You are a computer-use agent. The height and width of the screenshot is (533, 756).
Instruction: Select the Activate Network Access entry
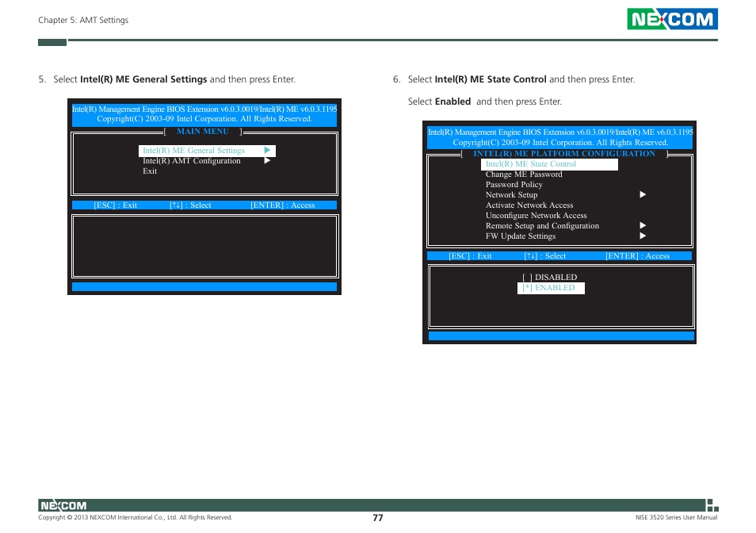point(529,205)
